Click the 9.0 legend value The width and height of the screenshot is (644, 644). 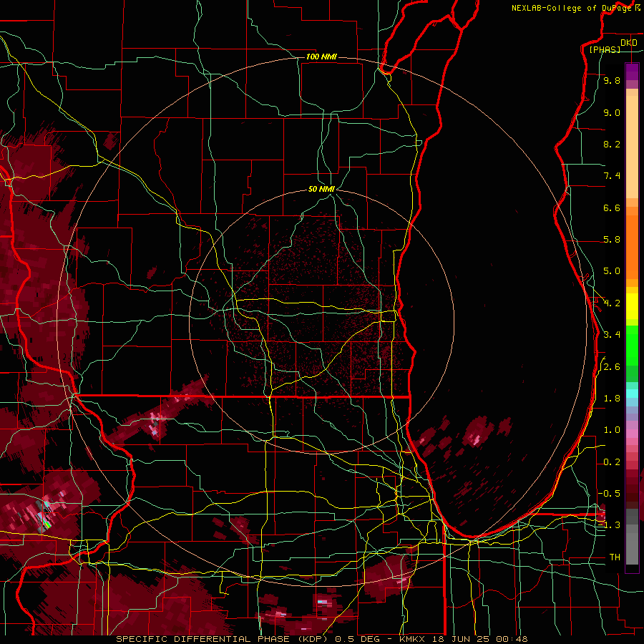pyautogui.click(x=612, y=113)
